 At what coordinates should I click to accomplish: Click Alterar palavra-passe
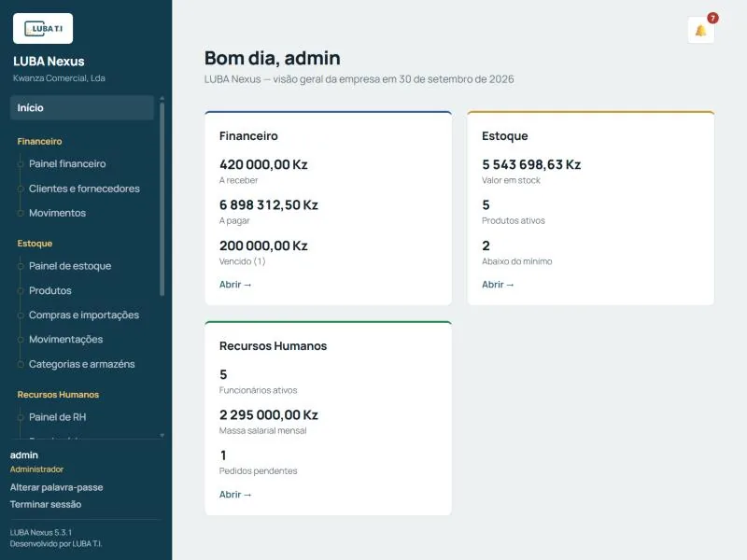pyautogui.click(x=56, y=487)
